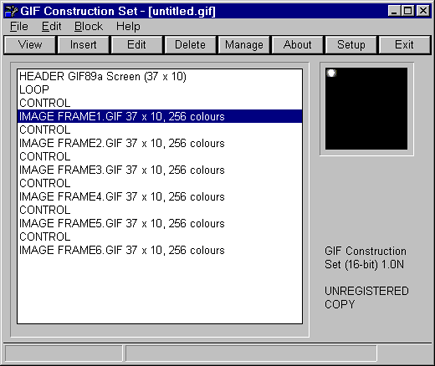
Task: Open the Block menu
Action: (88, 27)
